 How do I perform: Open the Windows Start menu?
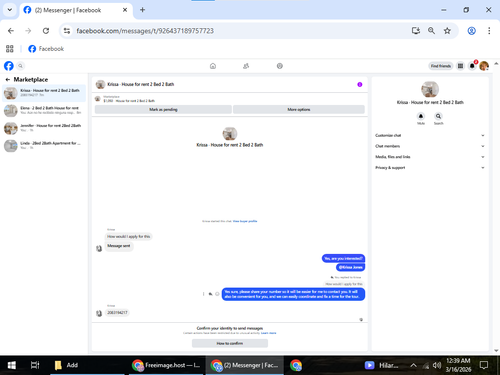(11, 365)
